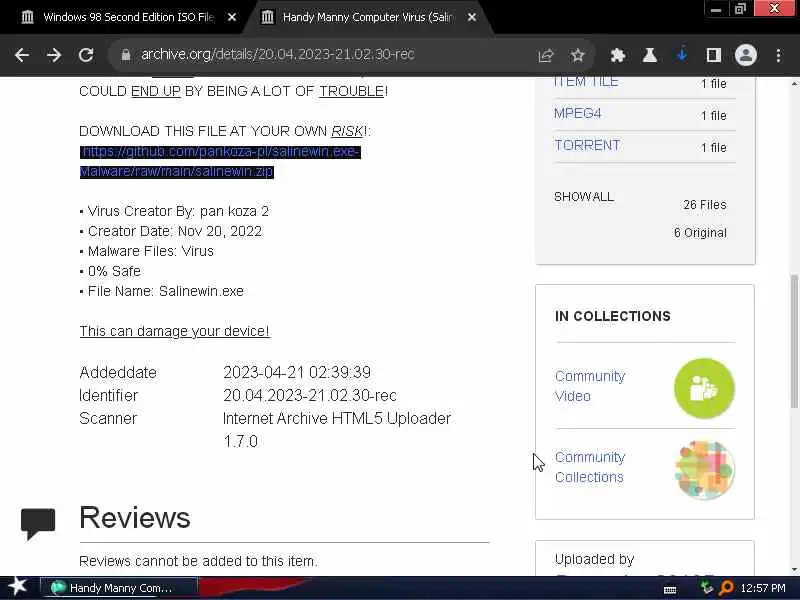Open the Chrome three-dot menu
The width and height of the screenshot is (800, 600).
pyautogui.click(x=778, y=55)
